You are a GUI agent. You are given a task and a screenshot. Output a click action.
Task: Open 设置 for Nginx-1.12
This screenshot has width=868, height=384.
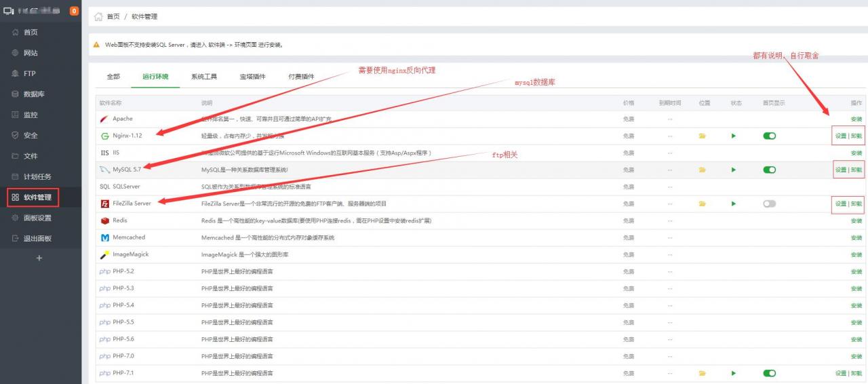coord(841,136)
